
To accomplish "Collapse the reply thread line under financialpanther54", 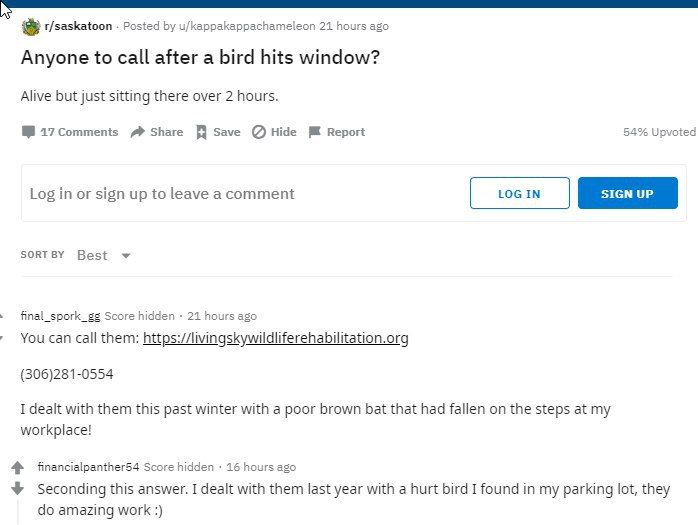I will click(x=18, y=512).
